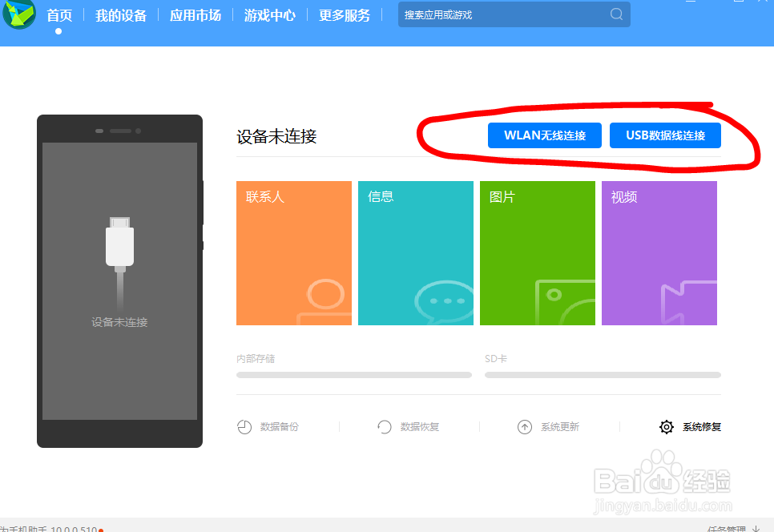Click the HiSuite bird logo icon

(x=19, y=14)
